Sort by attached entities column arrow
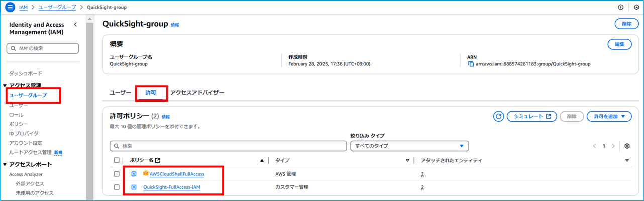Viewport: 644px width, 201px height. tap(627, 160)
